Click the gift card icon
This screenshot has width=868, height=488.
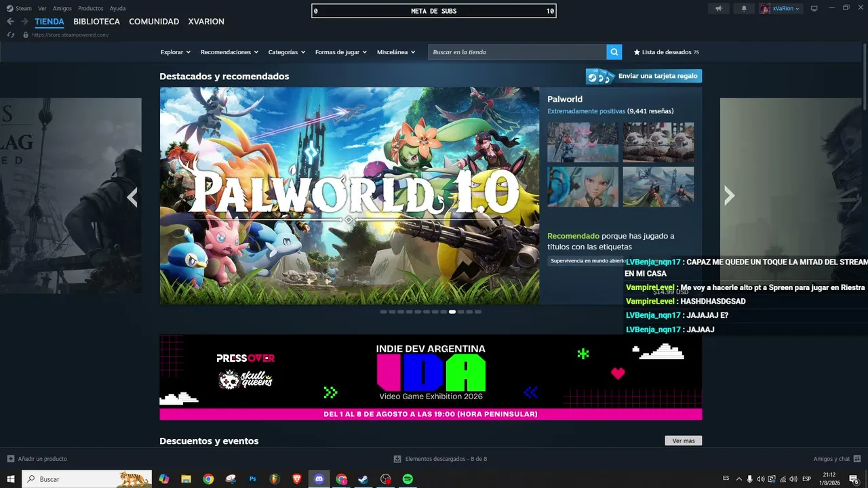[600, 76]
